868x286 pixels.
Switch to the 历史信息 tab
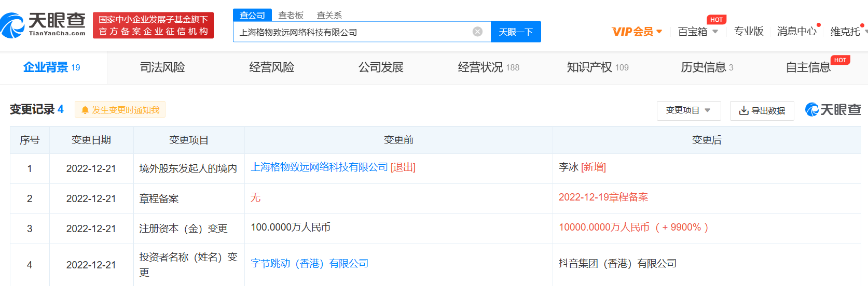pyautogui.click(x=707, y=67)
